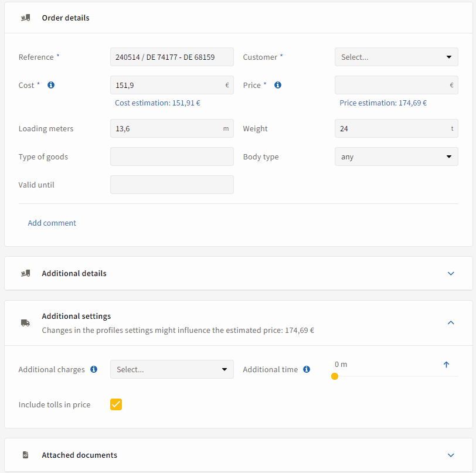Expand the Additional details section
The image size is (476, 473).
point(451,273)
